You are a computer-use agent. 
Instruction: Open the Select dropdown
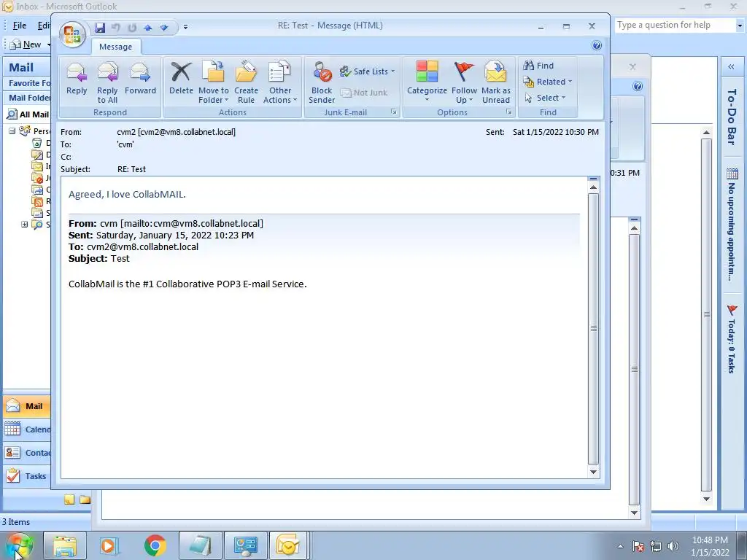545,98
